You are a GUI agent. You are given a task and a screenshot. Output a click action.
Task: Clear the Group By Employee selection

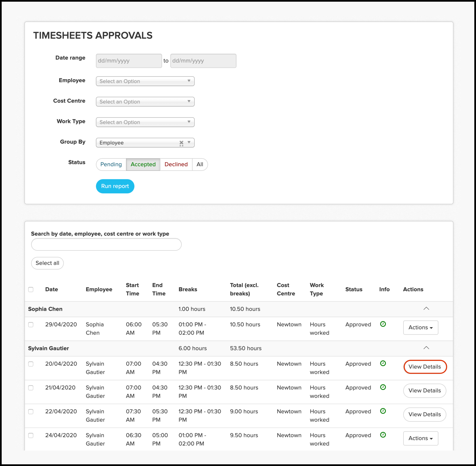point(181,142)
